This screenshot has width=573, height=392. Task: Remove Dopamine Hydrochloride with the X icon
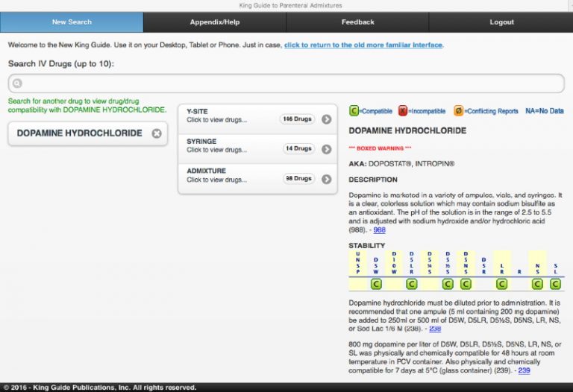(x=157, y=133)
